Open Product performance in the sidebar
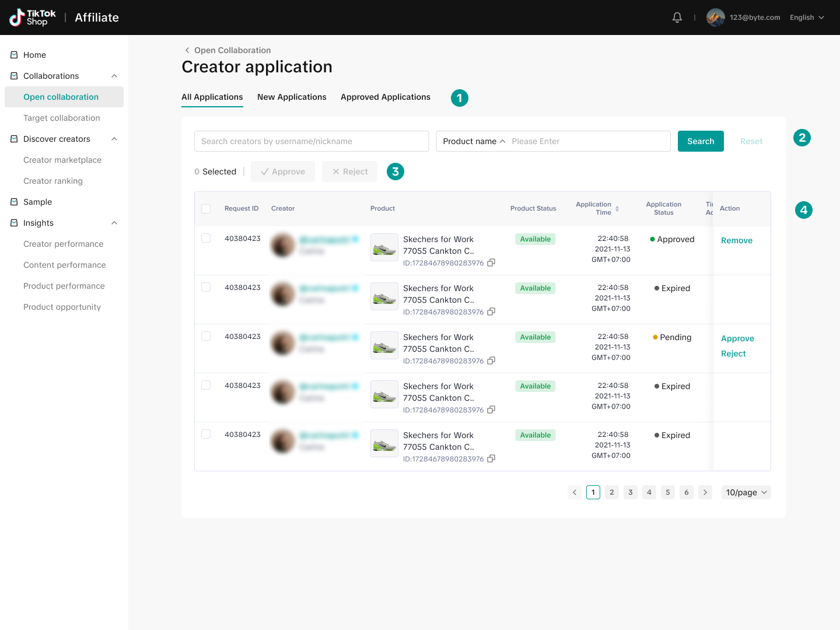The image size is (840, 630). (64, 286)
